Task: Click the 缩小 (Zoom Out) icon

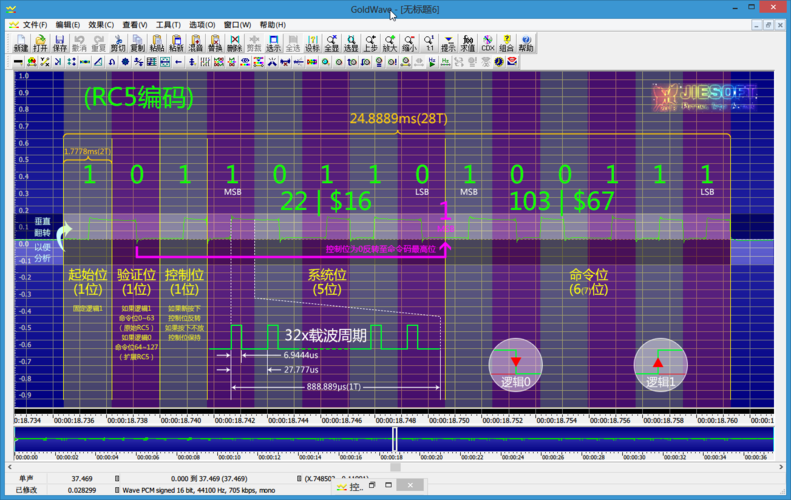Action: coord(409,43)
